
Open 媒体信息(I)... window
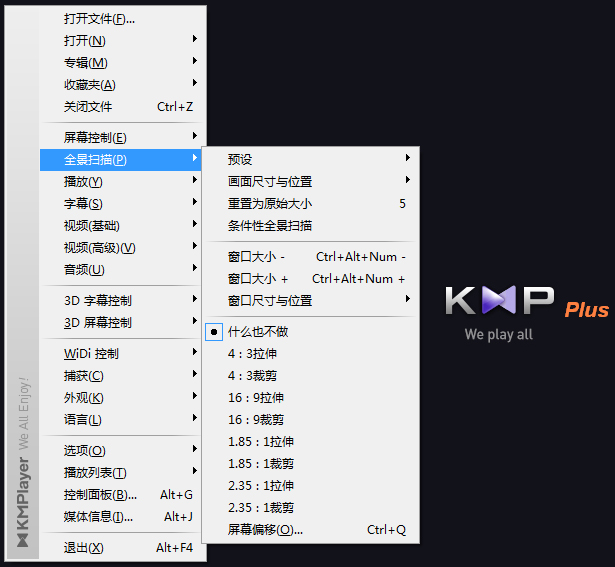tap(98, 517)
